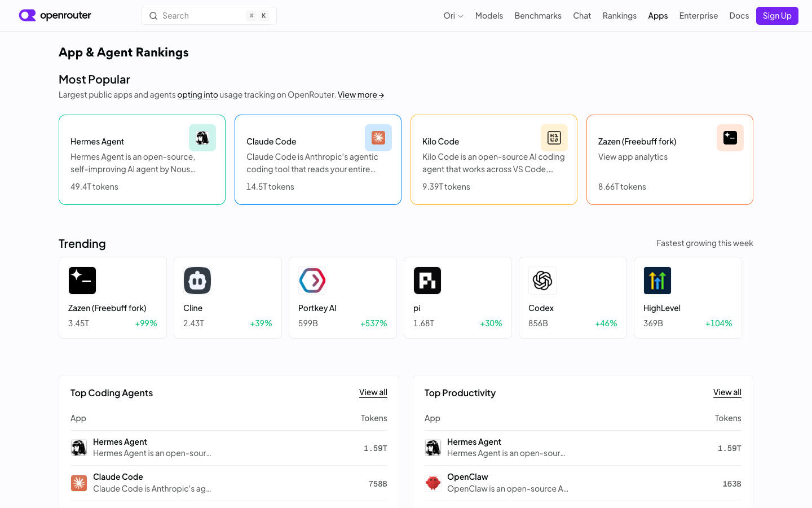Click the '+30%' growth value for pi
Image resolution: width=812 pixels, height=508 pixels.
pos(491,323)
